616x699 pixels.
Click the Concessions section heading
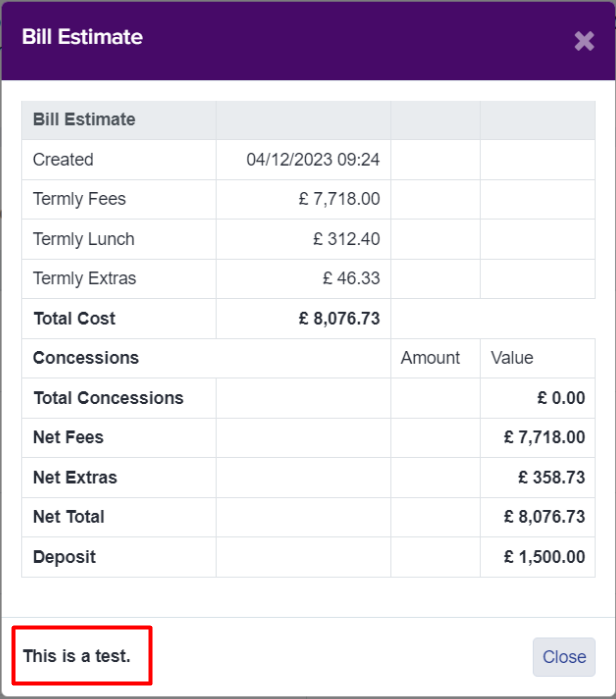86,358
